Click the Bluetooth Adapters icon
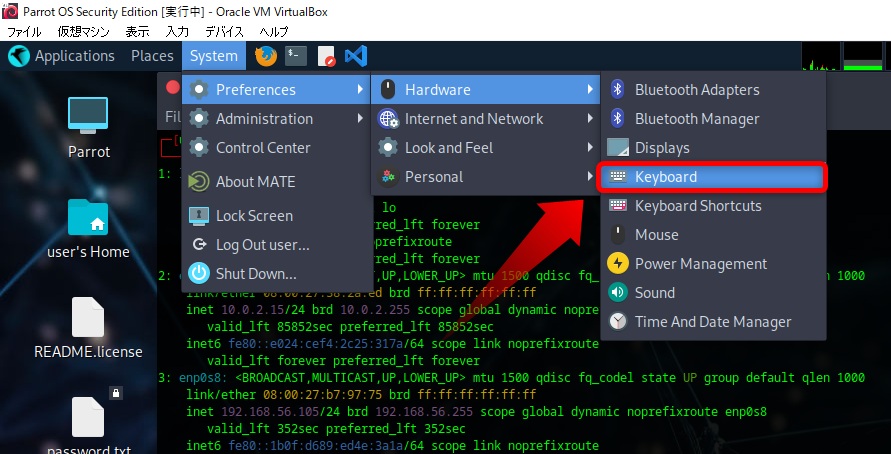891x454 pixels. click(x=618, y=89)
